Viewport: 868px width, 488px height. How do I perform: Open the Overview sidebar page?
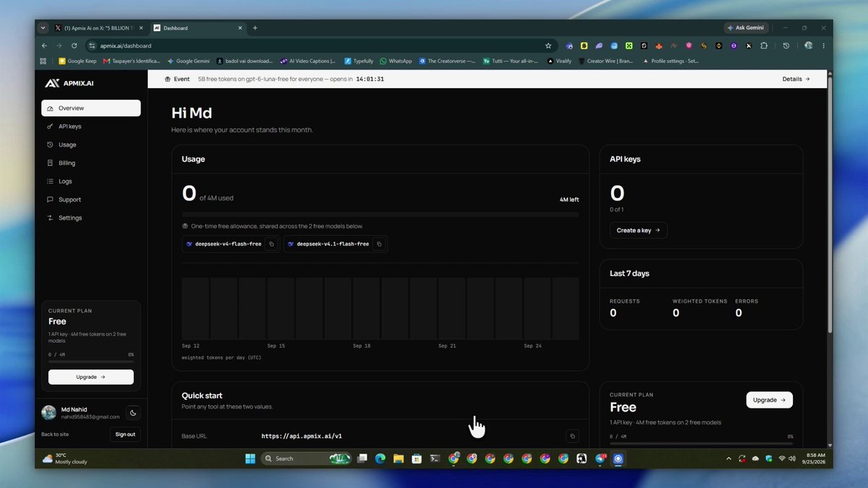[91, 108]
